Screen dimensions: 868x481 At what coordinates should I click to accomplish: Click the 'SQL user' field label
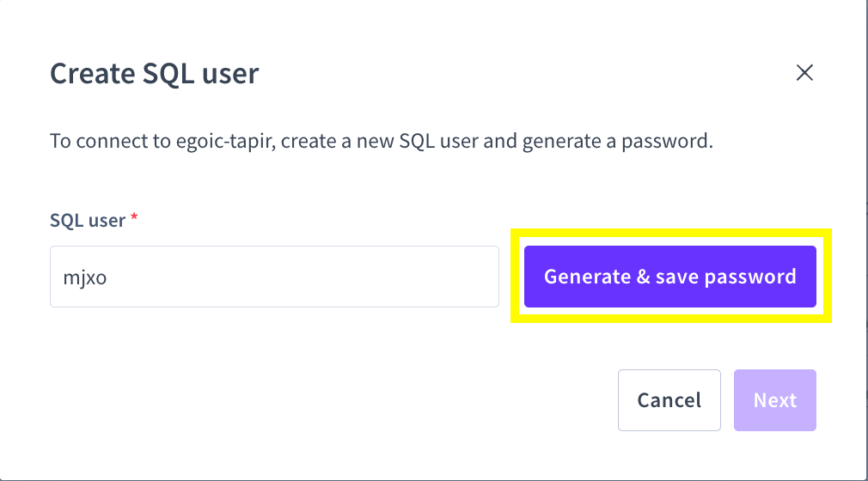(x=88, y=221)
